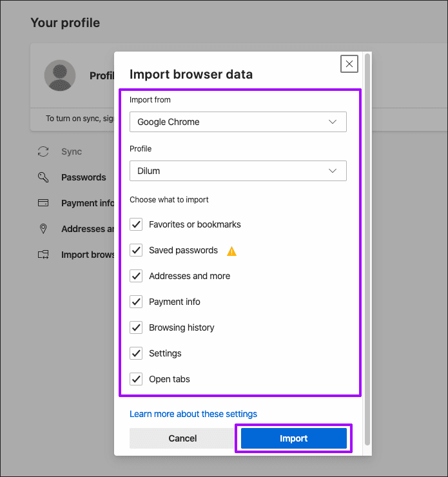Open Learn more about these settings link

pos(193,414)
